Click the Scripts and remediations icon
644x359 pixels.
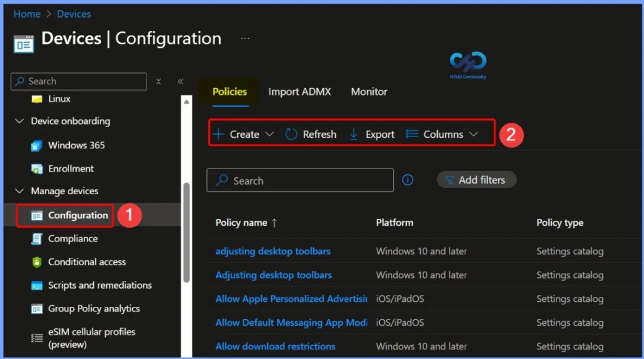click(36, 285)
